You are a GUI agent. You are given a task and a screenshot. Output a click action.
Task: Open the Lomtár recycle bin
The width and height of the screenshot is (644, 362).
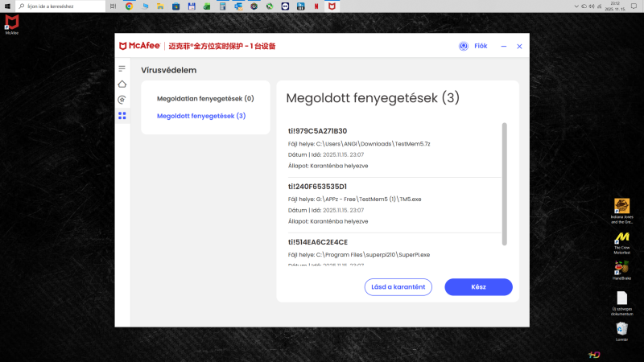tap(621, 331)
